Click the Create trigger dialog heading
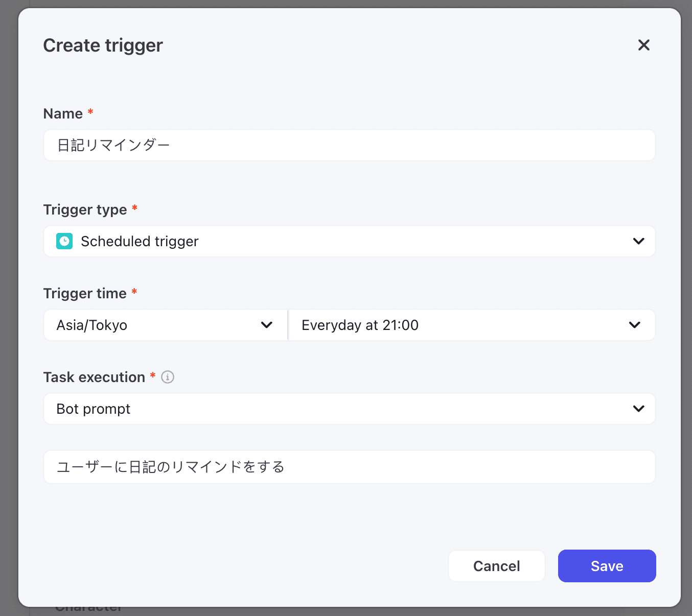692x616 pixels. pyautogui.click(x=103, y=45)
